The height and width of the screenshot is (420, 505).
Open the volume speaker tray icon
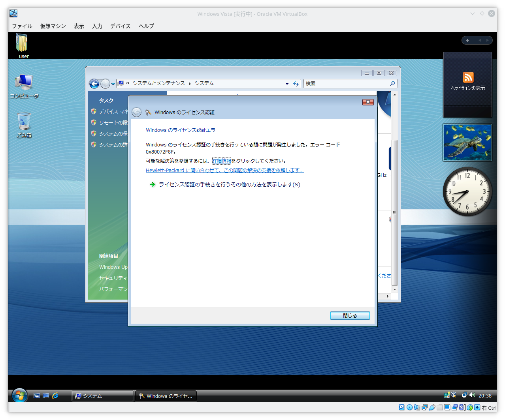pos(472,395)
